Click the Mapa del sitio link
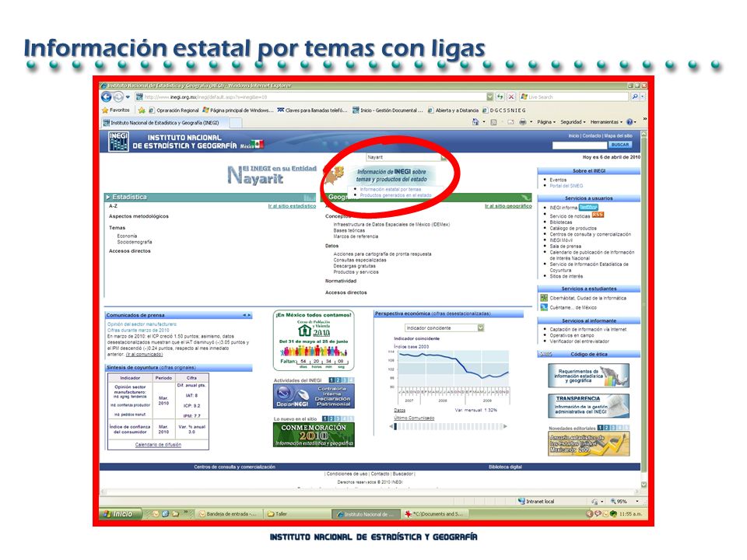This screenshot has height=560, width=747. 618,135
